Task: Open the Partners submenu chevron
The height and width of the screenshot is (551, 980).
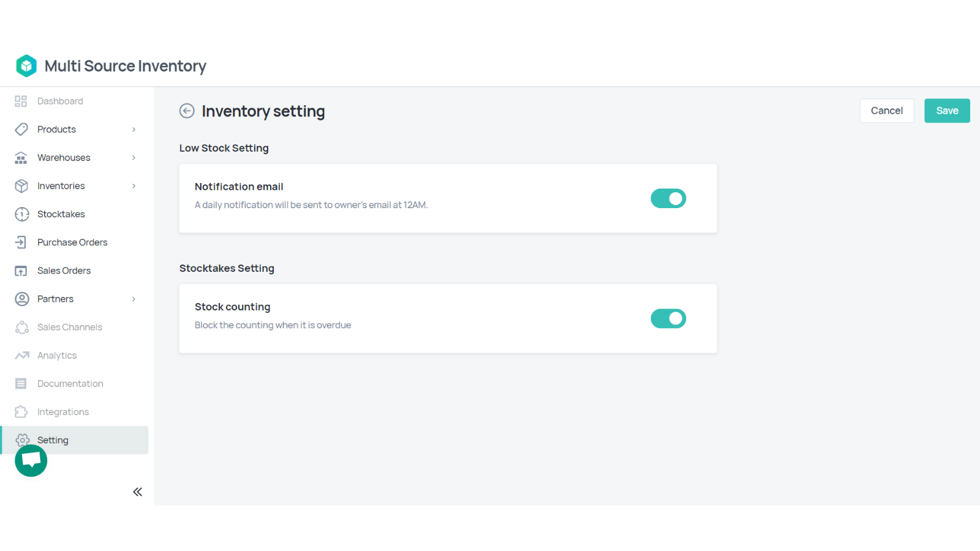Action: tap(134, 299)
